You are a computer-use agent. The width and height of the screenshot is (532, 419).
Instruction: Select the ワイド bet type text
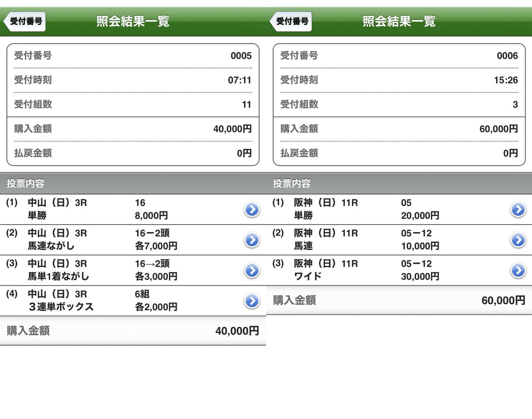click(x=307, y=276)
